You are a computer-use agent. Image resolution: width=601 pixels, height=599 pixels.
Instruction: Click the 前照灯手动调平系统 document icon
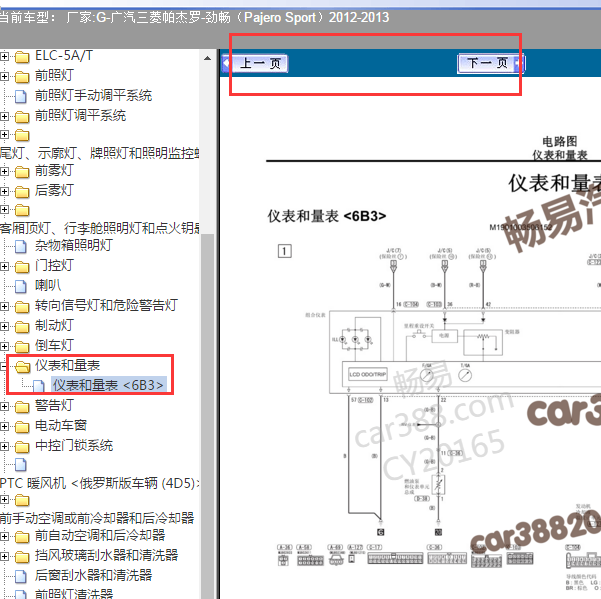click(21, 97)
